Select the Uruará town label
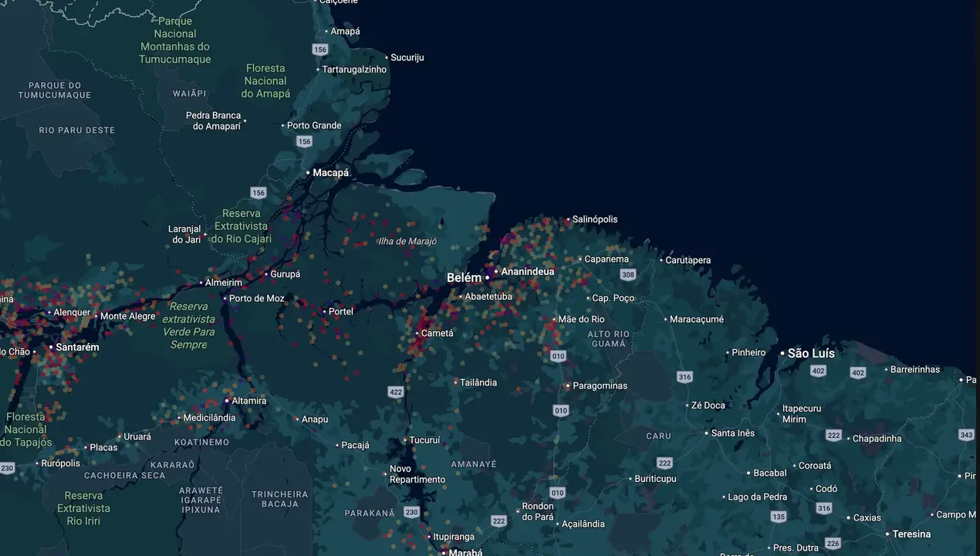The image size is (980, 556). coord(137,437)
